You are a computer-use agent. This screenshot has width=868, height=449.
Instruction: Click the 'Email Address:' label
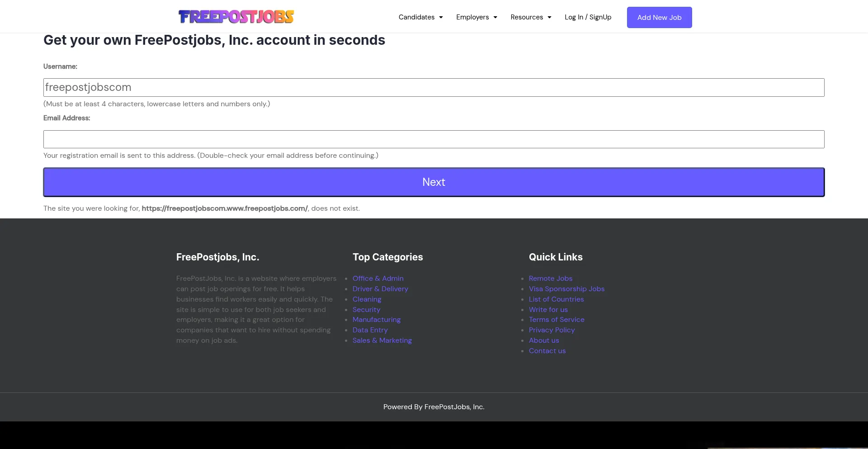point(66,118)
